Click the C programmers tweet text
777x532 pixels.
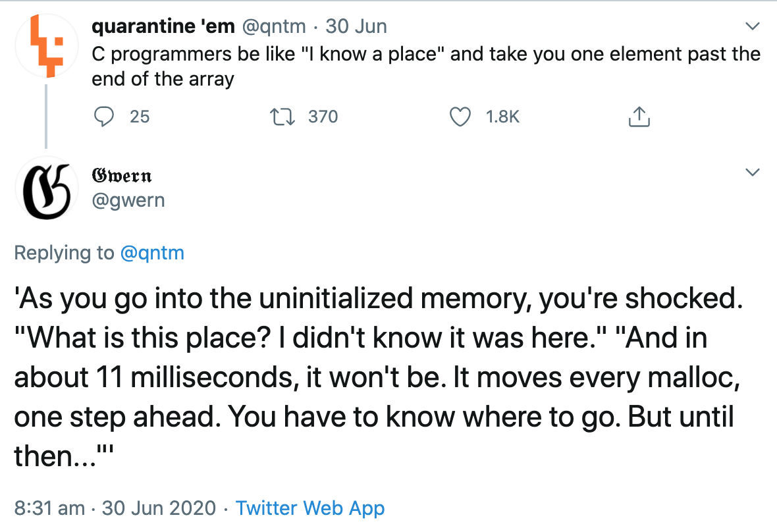[x=425, y=66]
